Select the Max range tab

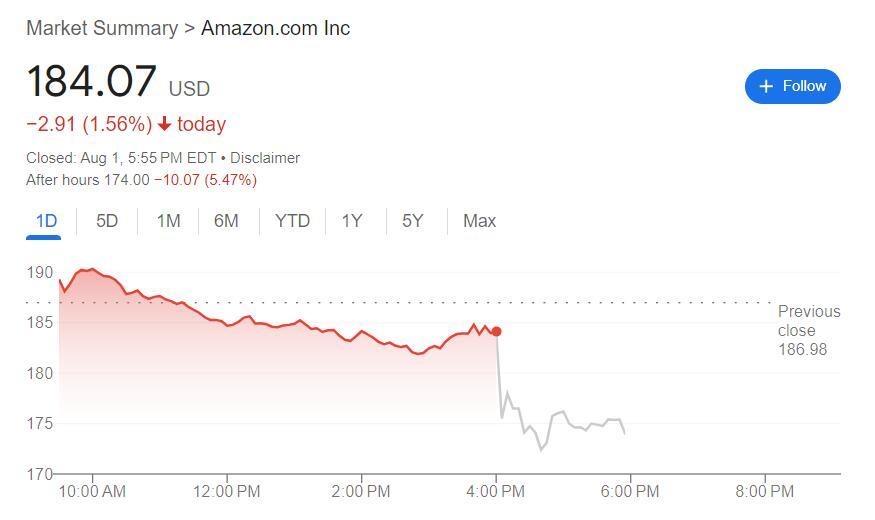(x=479, y=221)
